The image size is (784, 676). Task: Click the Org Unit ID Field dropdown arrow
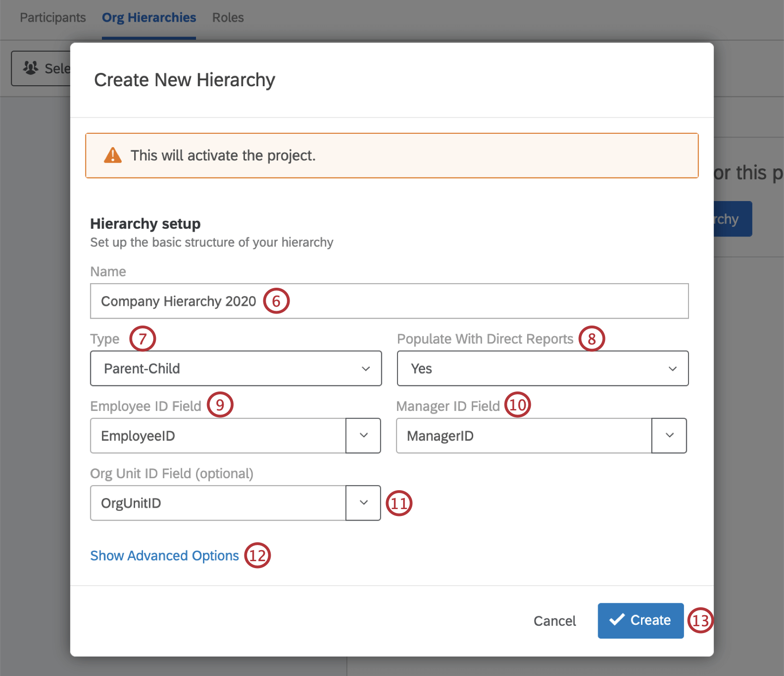[x=362, y=503]
